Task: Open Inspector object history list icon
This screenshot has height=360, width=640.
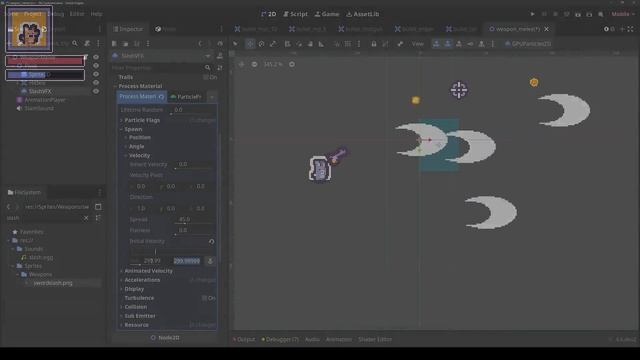Action: click(x=220, y=43)
